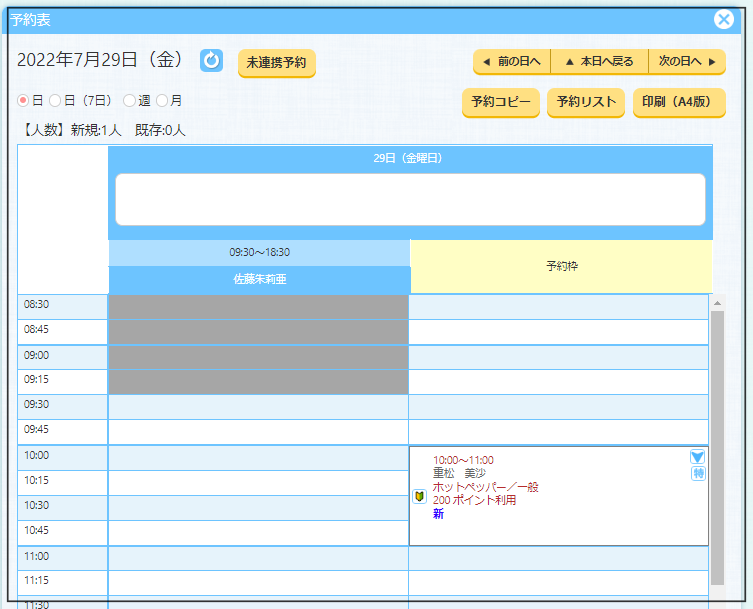This screenshot has height=609, width=753.
Task: Select the 日 view radio button
Action: click(x=24, y=101)
